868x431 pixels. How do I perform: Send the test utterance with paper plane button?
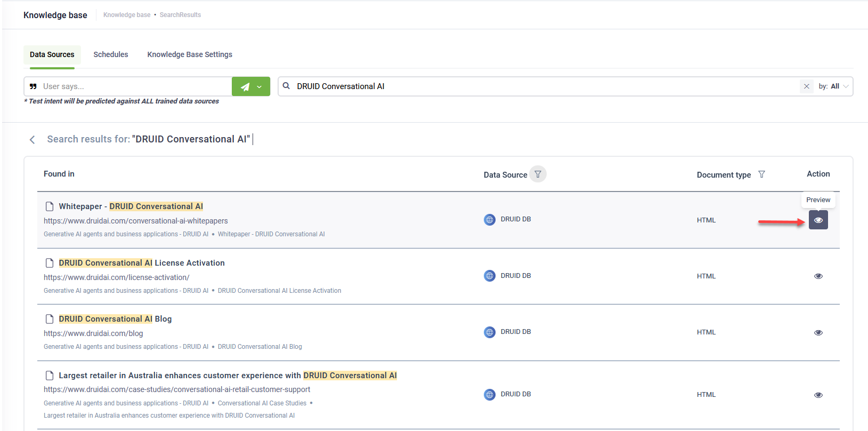(x=245, y=86)
